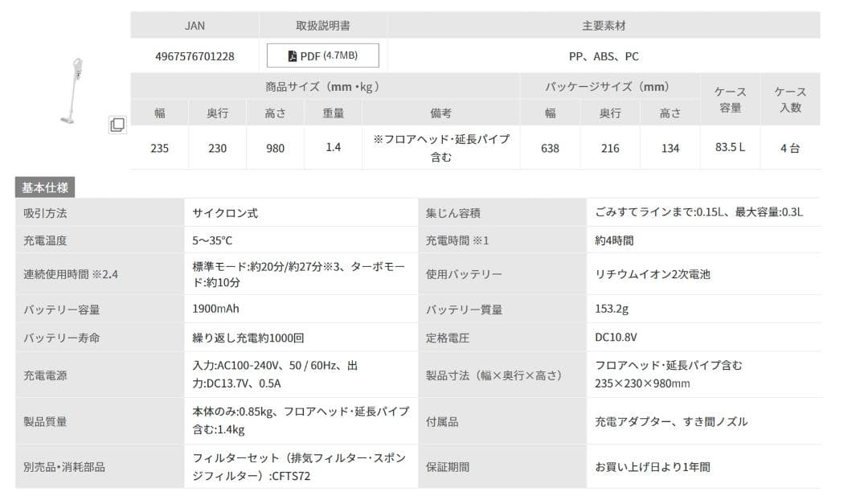Image resolution: width=868 pixels, height=492 pixels.
Task: Click the 83.5 L case capacity value
Action: coord(730,148)
